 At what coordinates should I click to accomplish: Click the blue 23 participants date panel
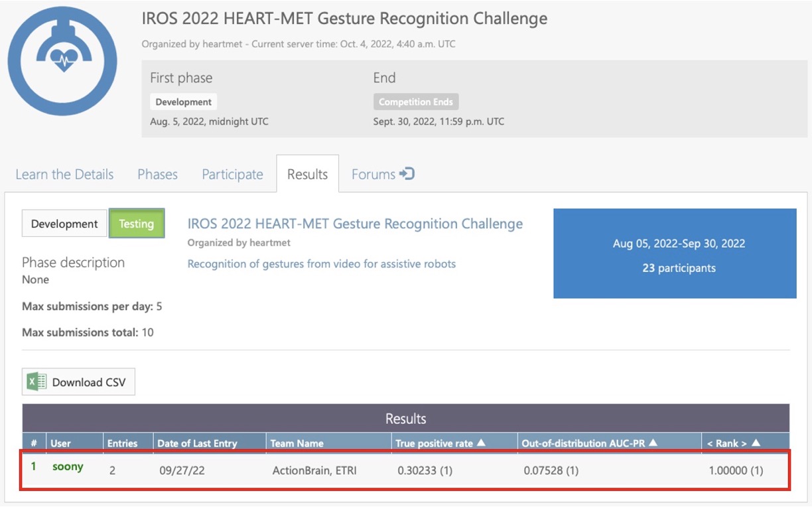pyautogui.click(x=675, y=254)
